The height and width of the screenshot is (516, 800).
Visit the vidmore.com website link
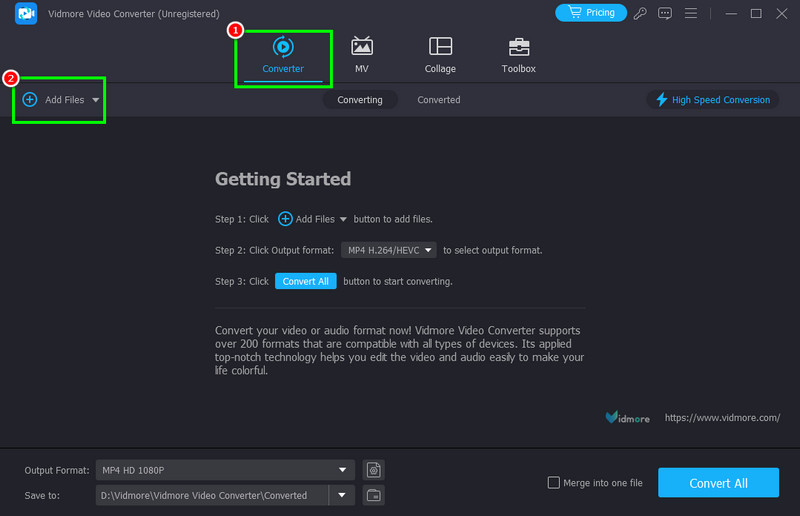(722, 418)
